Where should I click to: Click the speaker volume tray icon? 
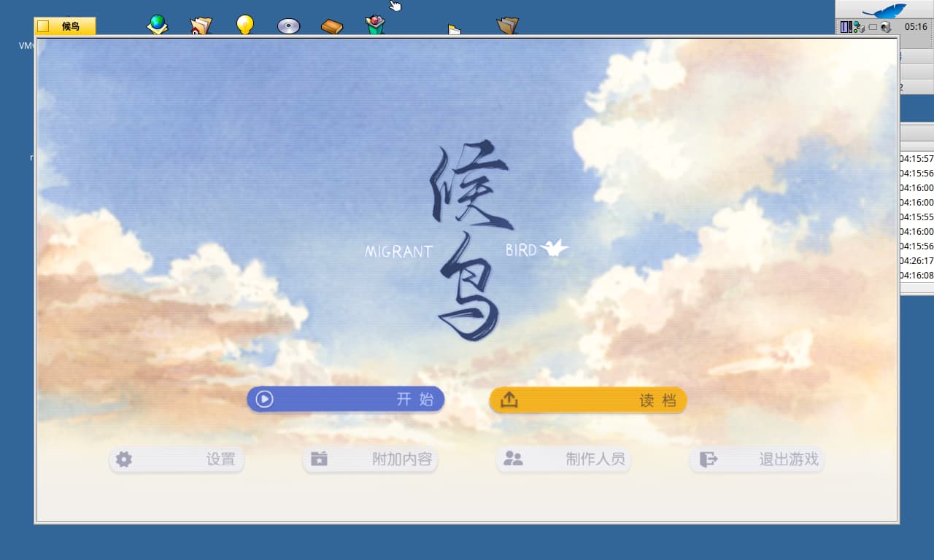pyautogui.click(x=885, y=27)
